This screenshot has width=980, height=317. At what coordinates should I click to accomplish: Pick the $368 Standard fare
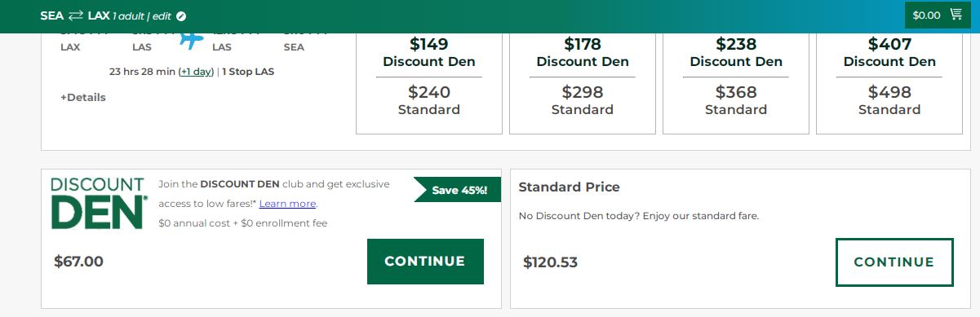click(x=736, y=100)
